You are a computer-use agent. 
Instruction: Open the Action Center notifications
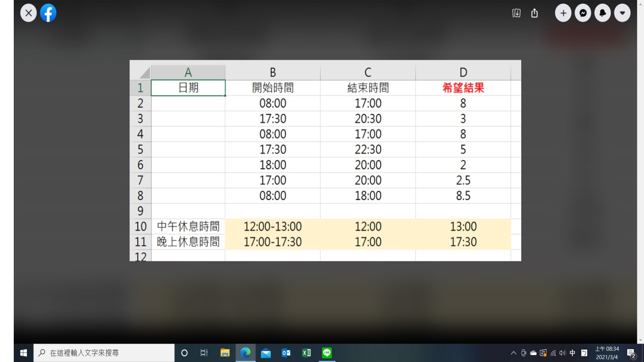[x=631, y=353]
